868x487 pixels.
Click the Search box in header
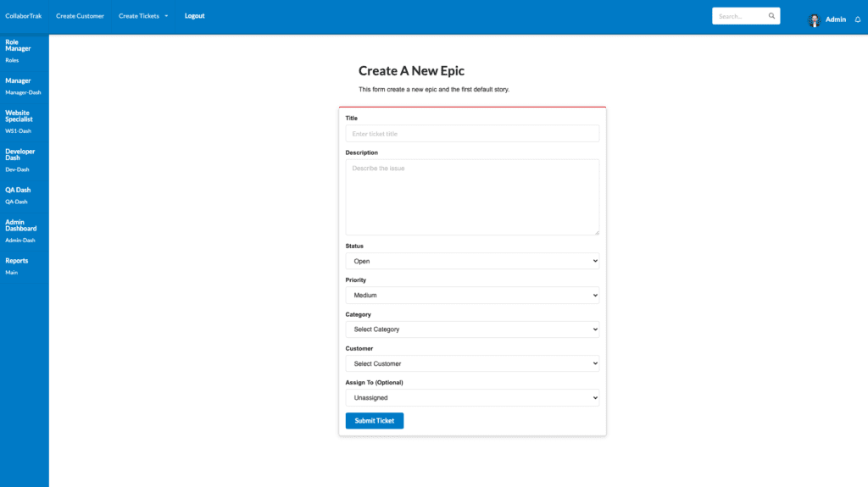click(739, 16)
